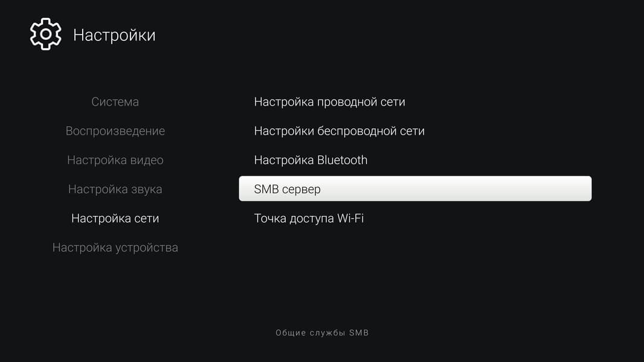Select the Настройки header title
644x362 pixels.
[x=114, y=35]
